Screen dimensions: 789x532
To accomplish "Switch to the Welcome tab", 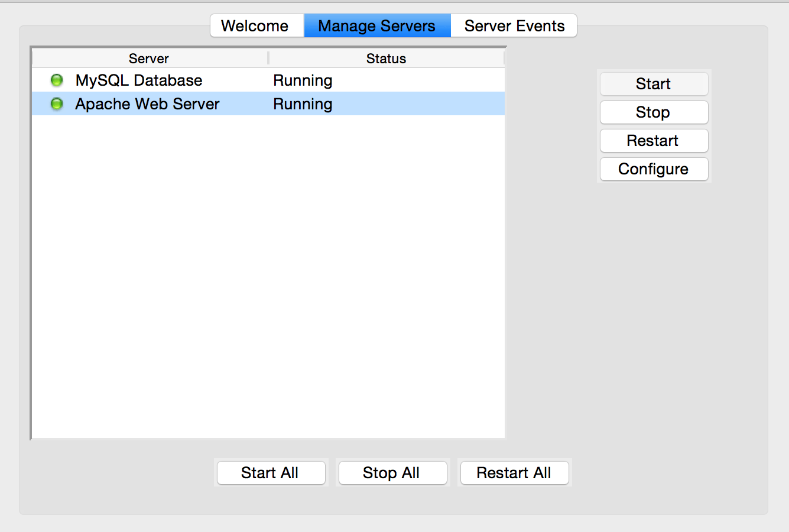I will click(x=257, y=26).
